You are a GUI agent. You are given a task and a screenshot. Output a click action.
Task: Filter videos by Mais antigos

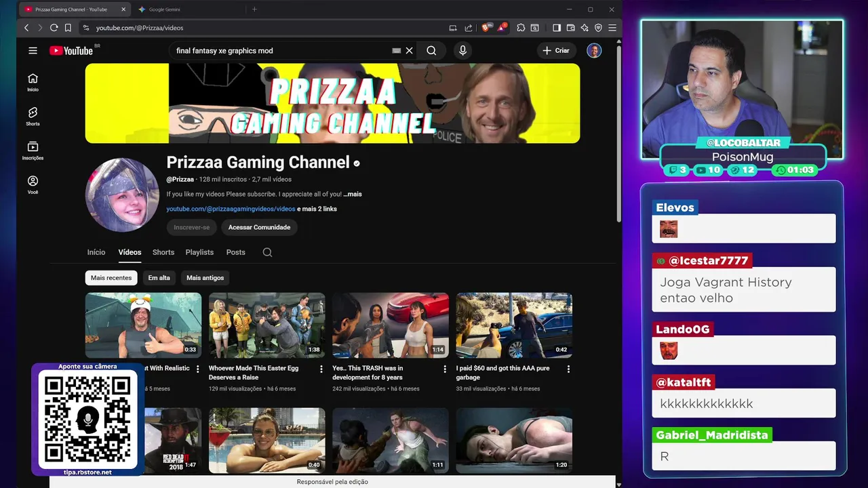click(x=205, y=278)
